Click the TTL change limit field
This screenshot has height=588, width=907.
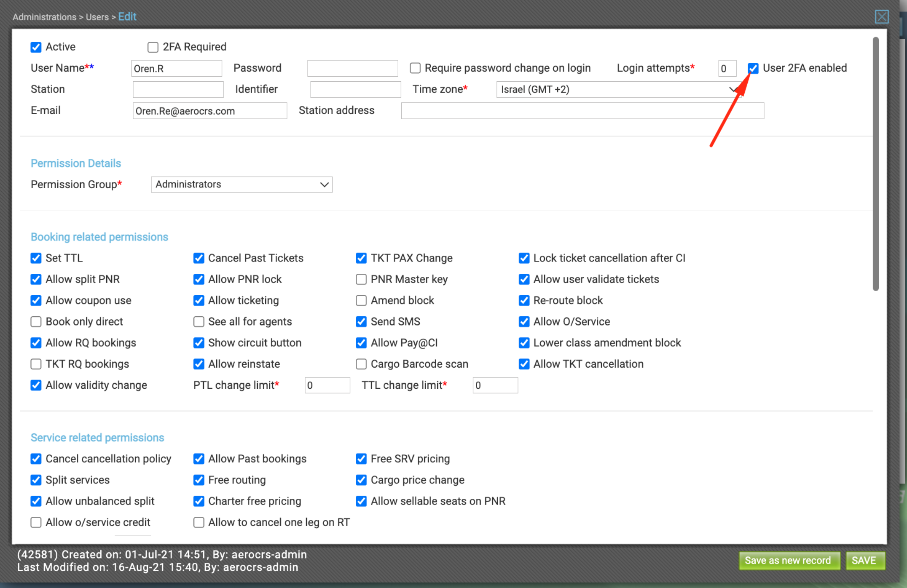coord(495,385)
